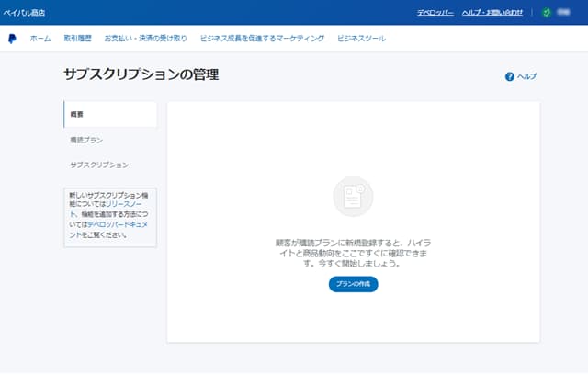Select ビジネス成長を促進するマーケティング in navigation
This screenshot has width=588, height=375.
point(262,39)
